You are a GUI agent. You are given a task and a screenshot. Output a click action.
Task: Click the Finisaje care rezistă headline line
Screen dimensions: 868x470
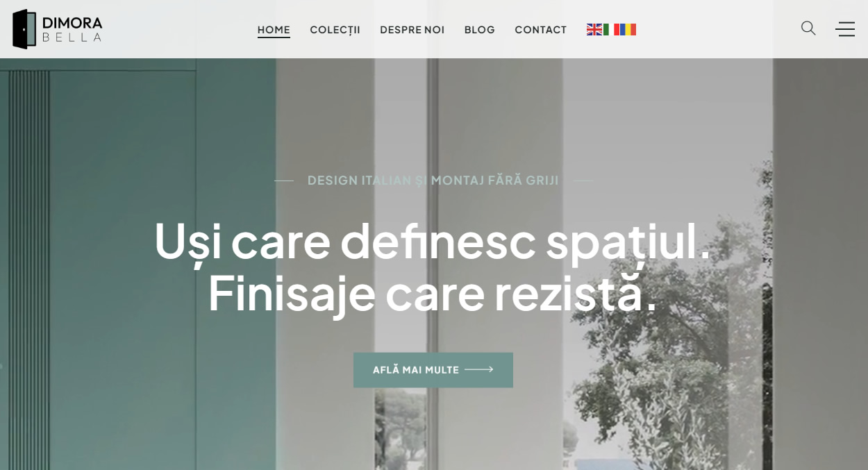(x=433, y=293)
